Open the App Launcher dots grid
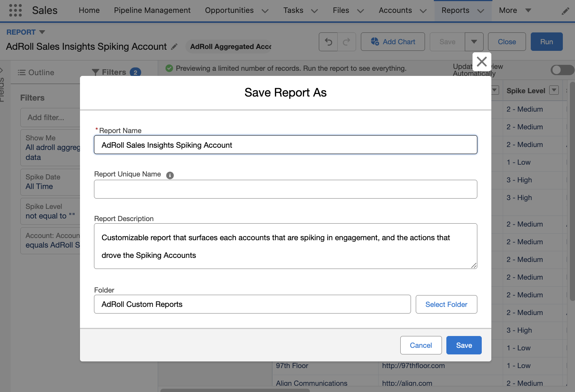575x392 pixels. (15, 10)
